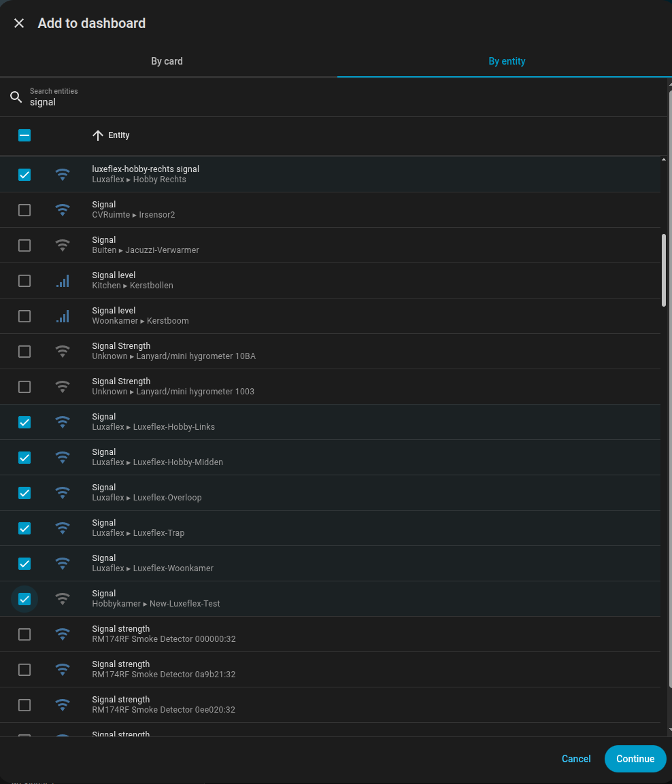Screen dimensions: 672x784
Task: Switch to the By card tab
Action: [167, 61]
